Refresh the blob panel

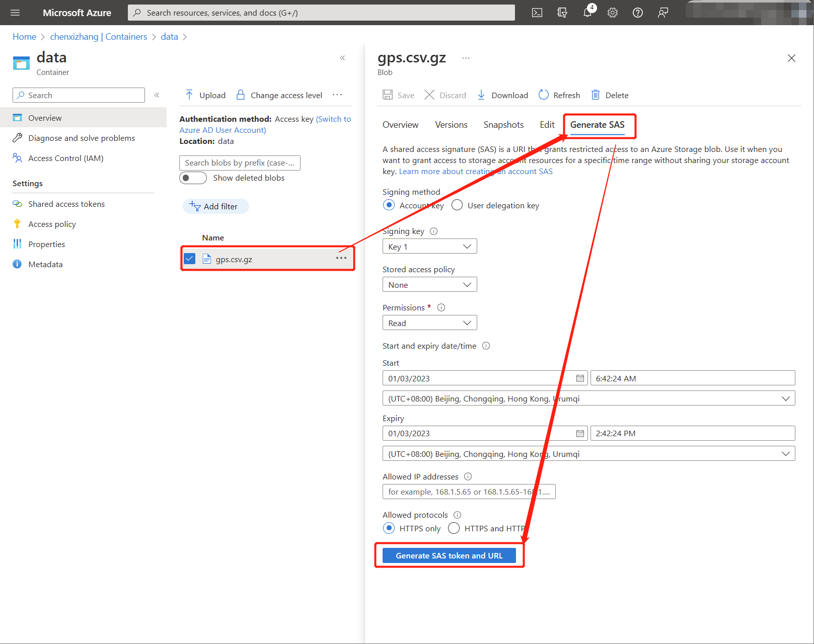point(559,95)
